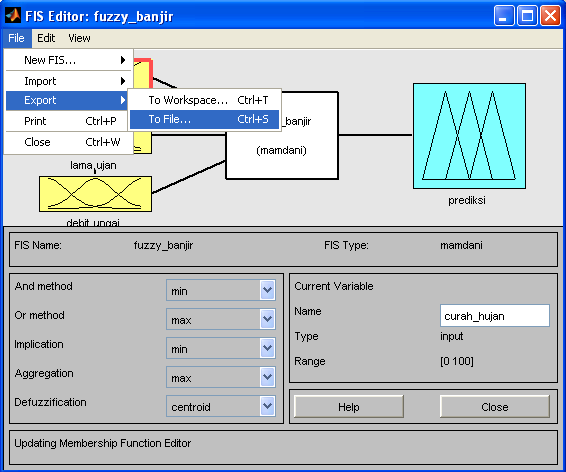This screenshot has width=566, height=472.
Task: Click the New FIS submenu arrow
Action: (123, 60)
